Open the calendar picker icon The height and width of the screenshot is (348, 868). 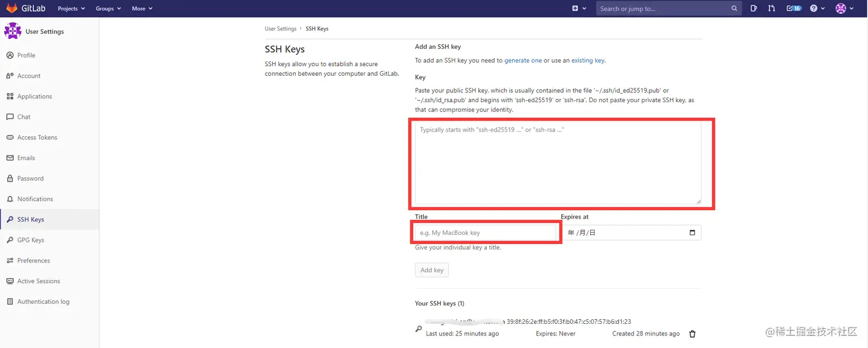tap(692, 233)
